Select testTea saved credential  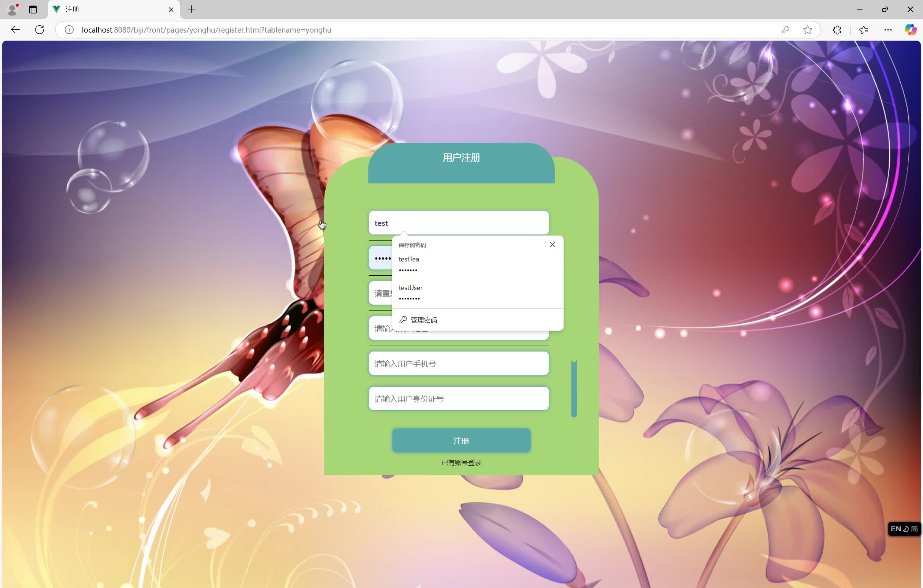point(476,263)
